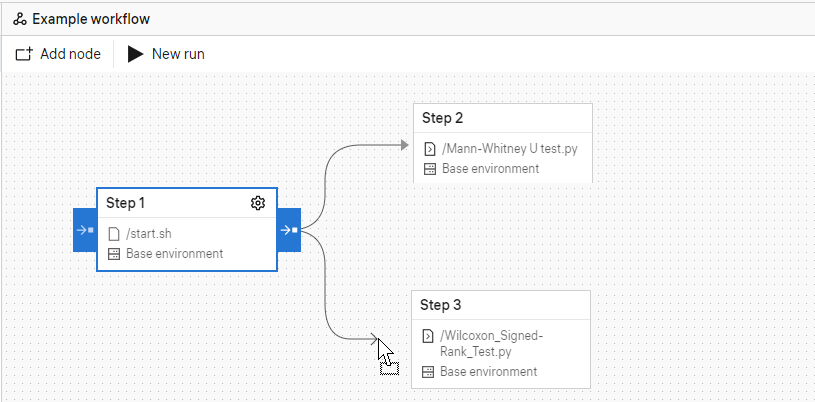Start a new run

click(166, 54)
